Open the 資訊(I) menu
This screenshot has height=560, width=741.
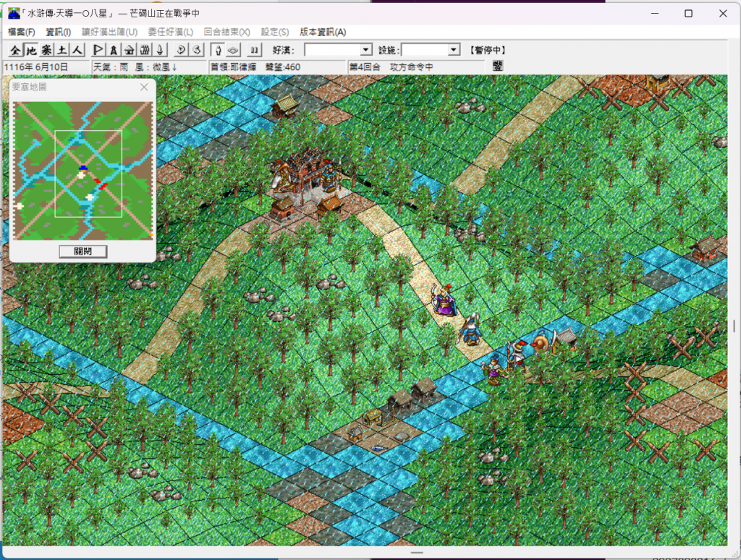coord(58,32)
